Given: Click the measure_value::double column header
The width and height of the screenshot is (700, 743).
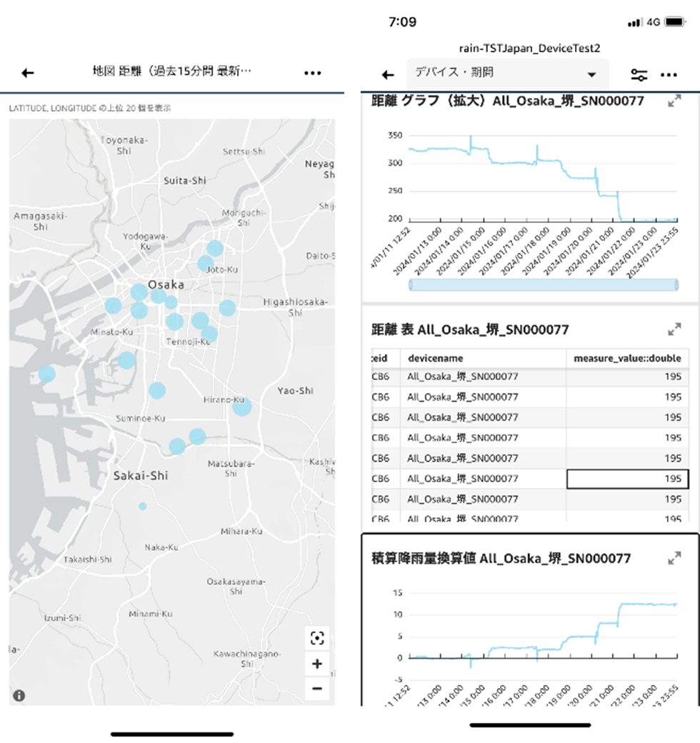Looking at the screenshot, I should [x=627, y=359].
